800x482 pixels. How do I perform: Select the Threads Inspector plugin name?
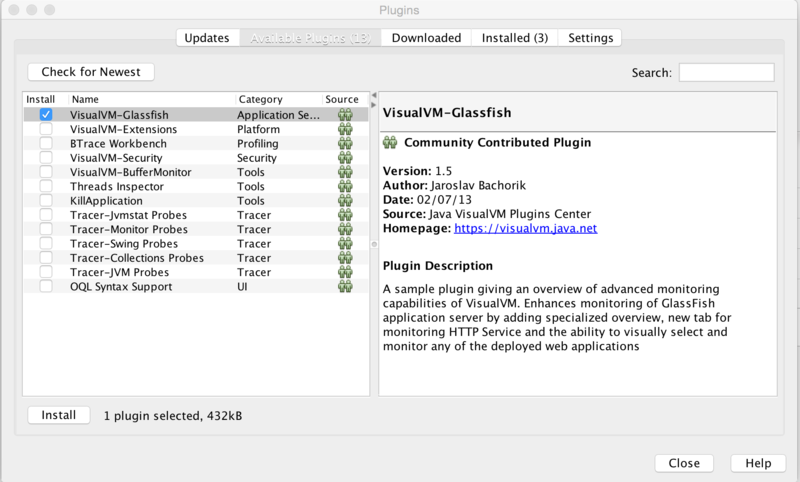pos(117,186)
